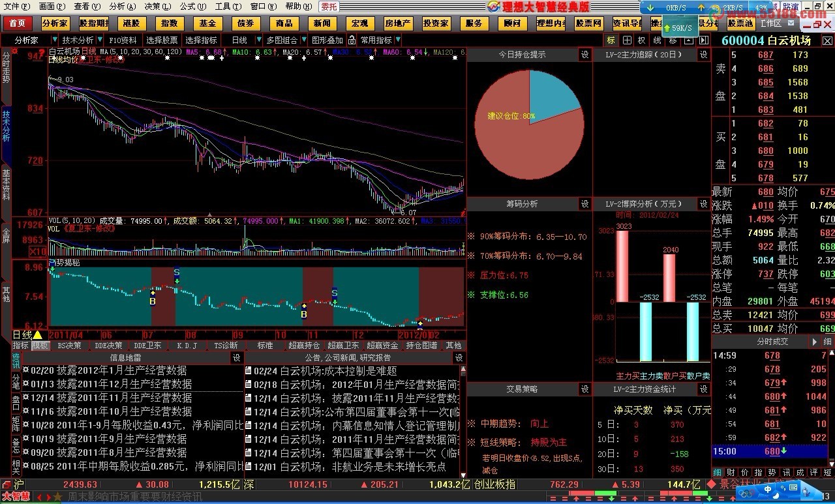Open the 公式 menu
The width and height of the screenshot is (835, 504).
click(x=192, y=7)
